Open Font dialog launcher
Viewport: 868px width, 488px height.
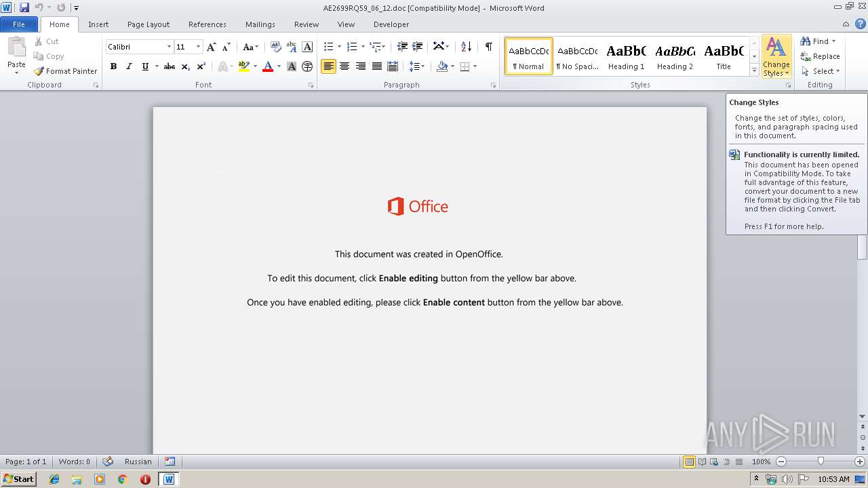tap(311, 85)
